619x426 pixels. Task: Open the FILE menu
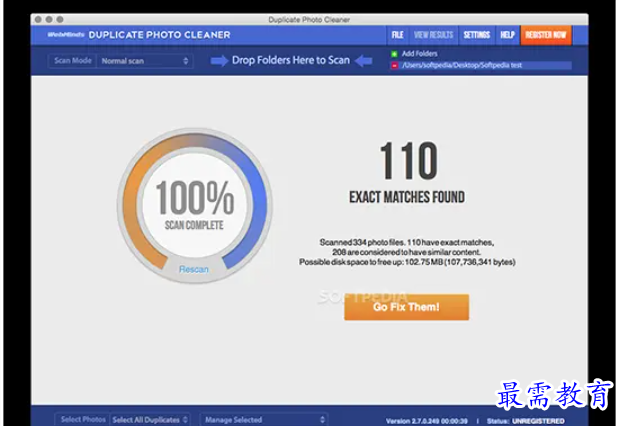tap(398, 35)
